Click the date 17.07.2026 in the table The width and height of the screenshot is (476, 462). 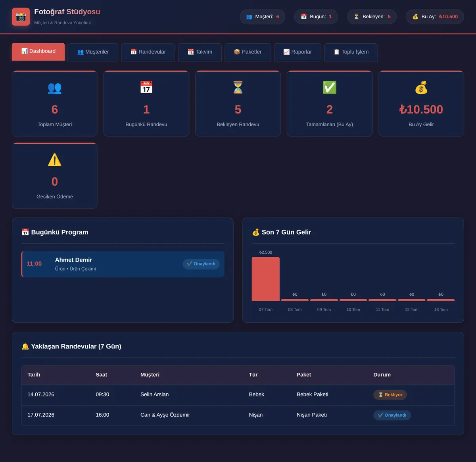pos(41,415)
